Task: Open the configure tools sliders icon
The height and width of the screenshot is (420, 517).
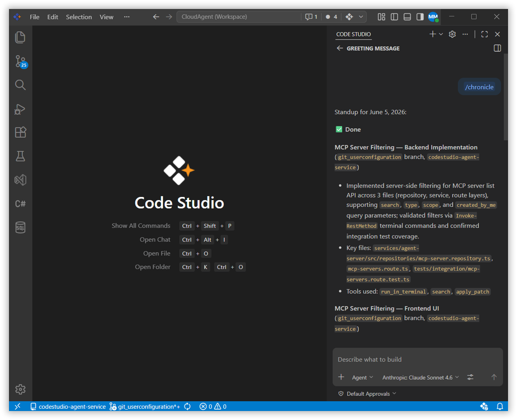Action: [x=470, y=377]
